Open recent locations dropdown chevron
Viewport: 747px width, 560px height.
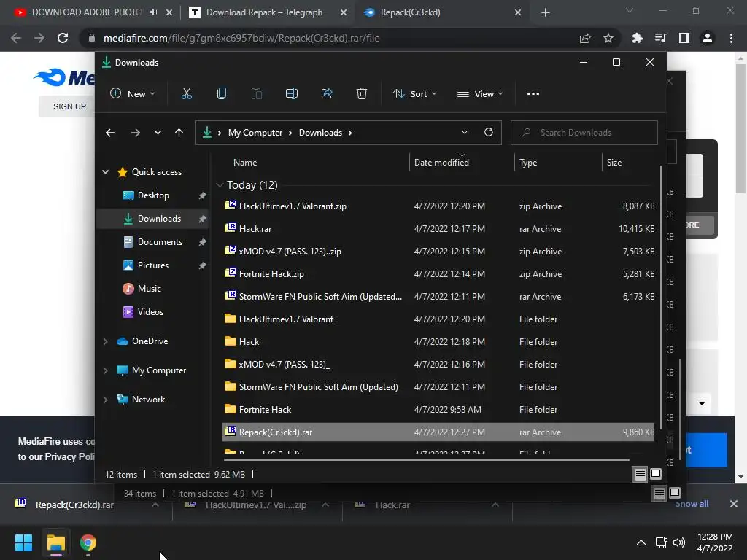click(158, 133)
